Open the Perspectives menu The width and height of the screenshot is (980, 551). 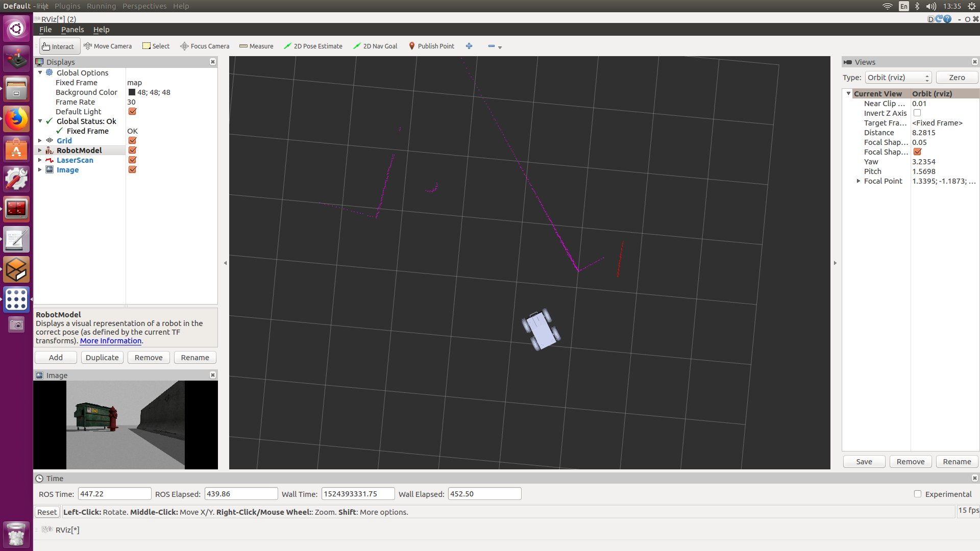click(144, 6)
